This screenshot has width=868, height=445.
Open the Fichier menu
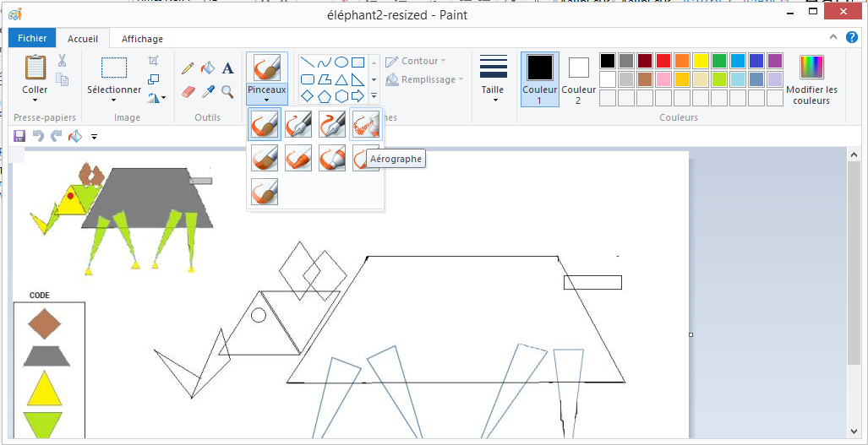[x=32, y=38]
